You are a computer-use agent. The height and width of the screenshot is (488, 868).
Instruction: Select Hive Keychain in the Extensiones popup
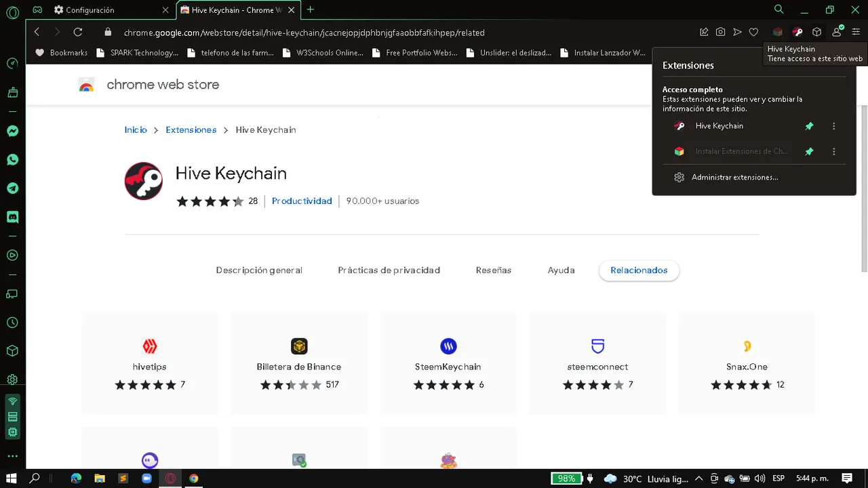point(719,126)
